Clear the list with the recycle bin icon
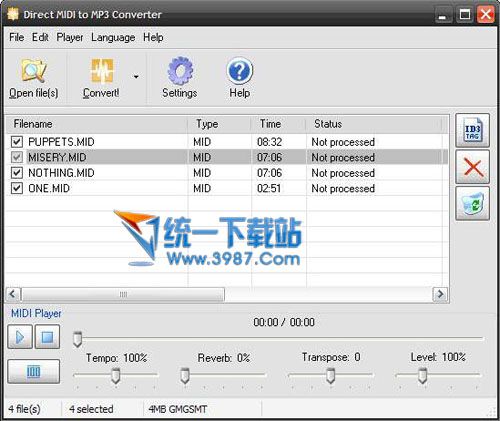The width and height of the screenshot is (500, 421). (x=472, y=204)
